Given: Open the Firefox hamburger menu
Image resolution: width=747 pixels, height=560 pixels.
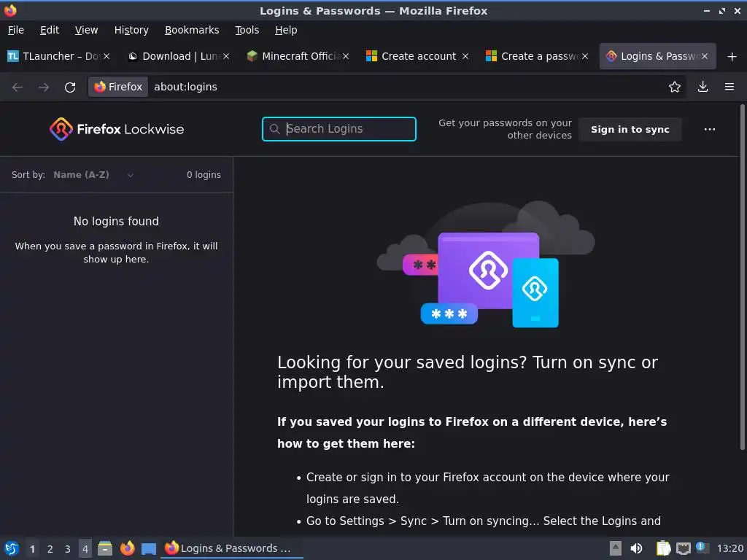Looking at the screenshot, I should [x=729, y=87].
